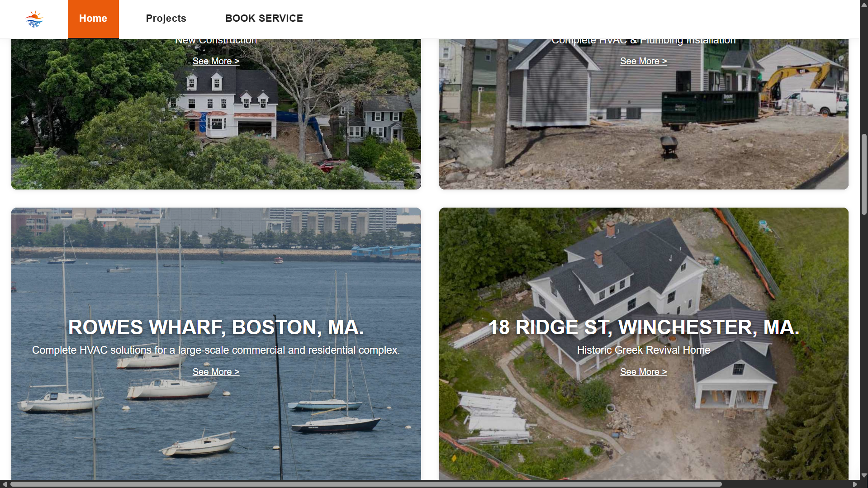Select the ROWES WHARF, BOSTON, MA. heading
The width and height of the screenshot is (868, 488).
click(216, 327)
